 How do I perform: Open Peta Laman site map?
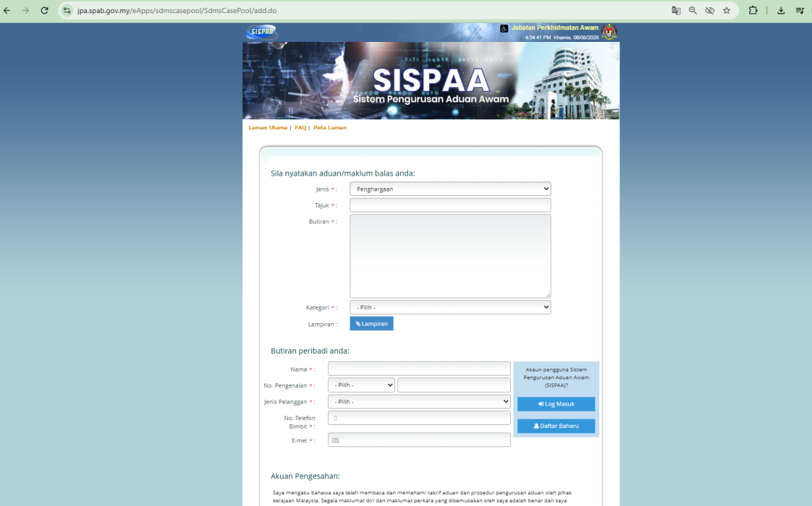coord(330,128)
